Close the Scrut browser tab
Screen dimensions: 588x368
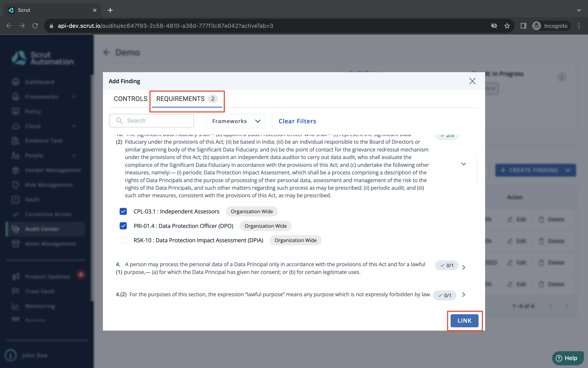click(x=95, y=10)
